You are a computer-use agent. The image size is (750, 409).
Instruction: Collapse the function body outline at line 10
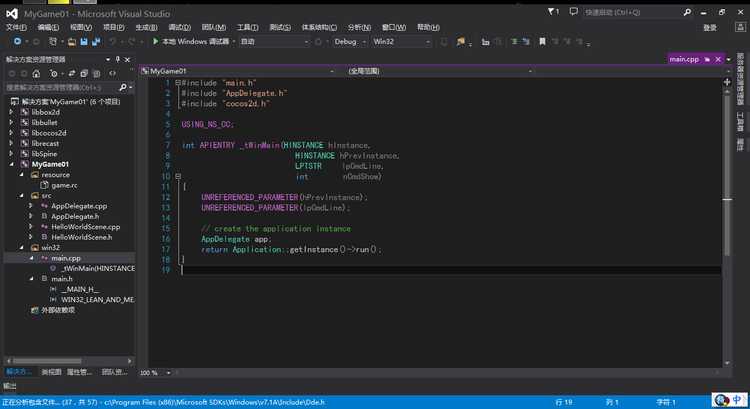click(x=177, y=177)
